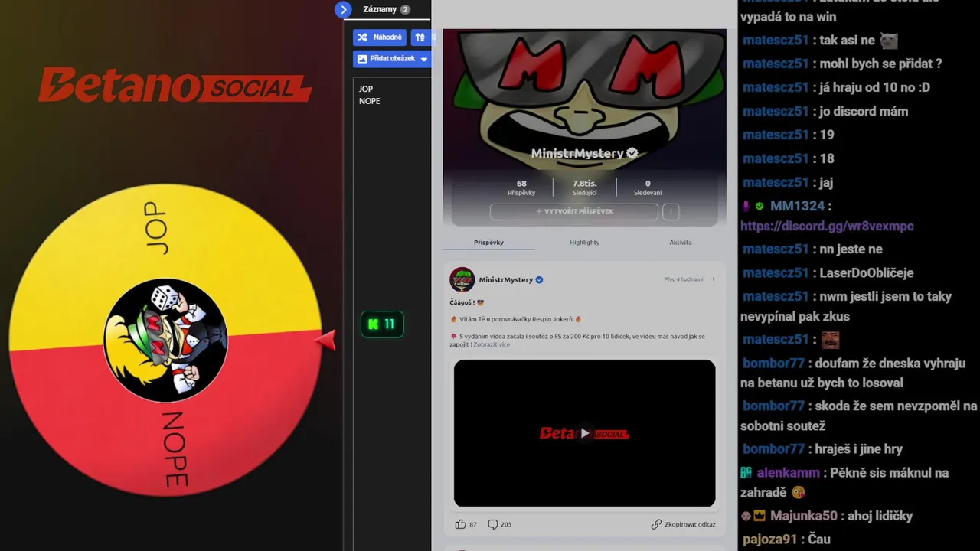Click the Vytvořit příspěvek button
Image resolution: width=980 pixels, height=551 pixels.
[574, 211]
